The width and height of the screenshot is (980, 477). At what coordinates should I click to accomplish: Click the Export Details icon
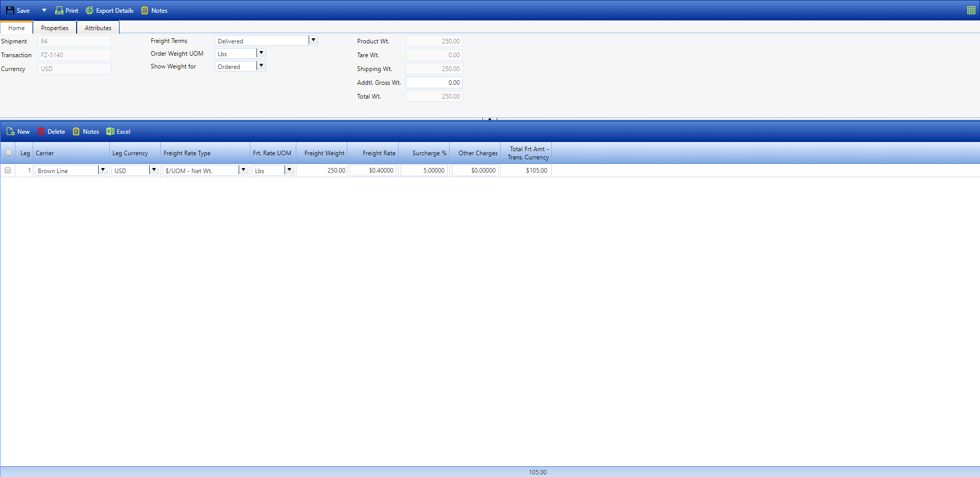coord(89,10)
